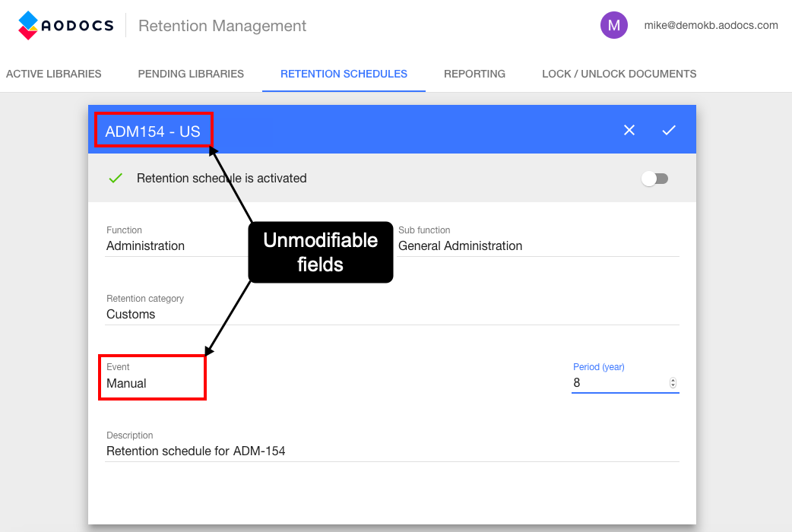
Task: Click the Period stepper up arrow
Action: [672, 379]
